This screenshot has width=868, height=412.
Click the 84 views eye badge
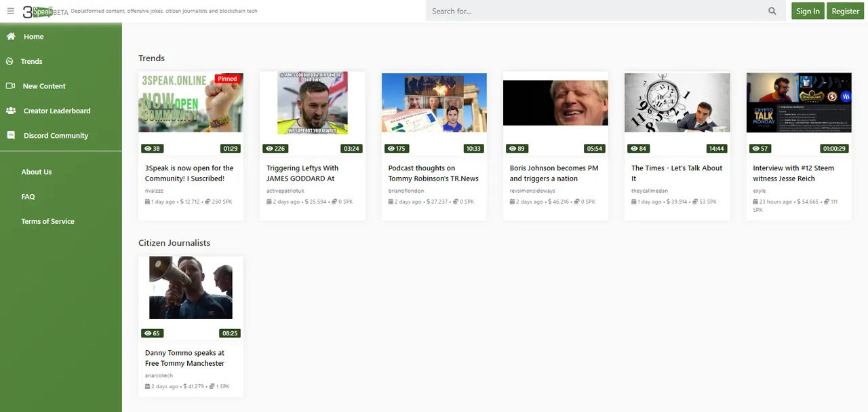(638, 149)
